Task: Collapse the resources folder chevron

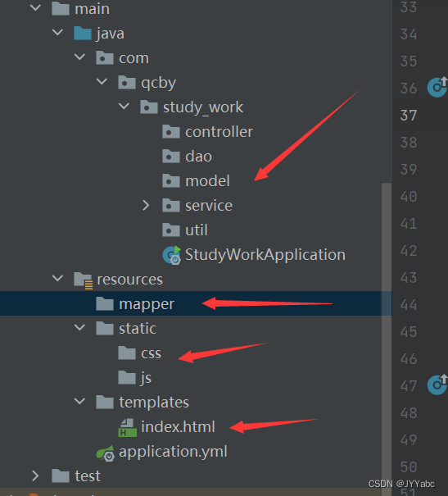Action: (x=57, y=279)
